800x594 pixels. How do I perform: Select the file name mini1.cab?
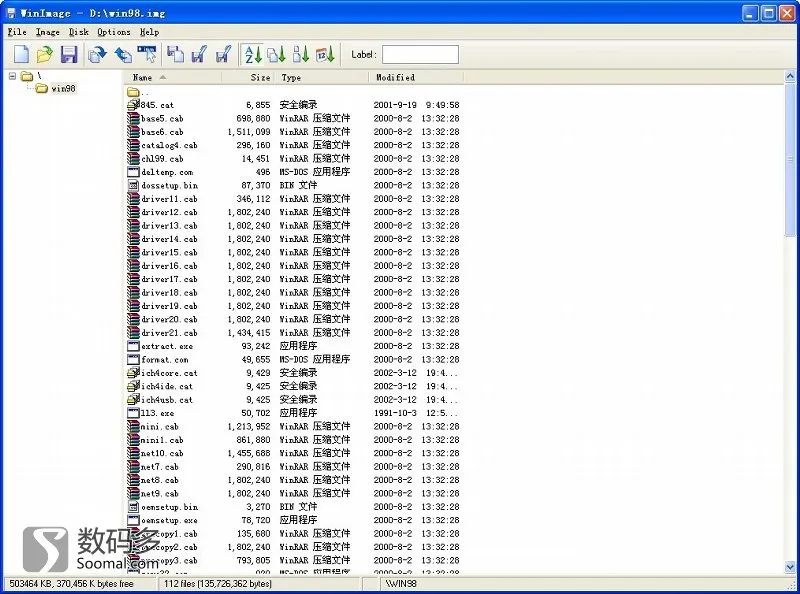(x=162, y=440)
